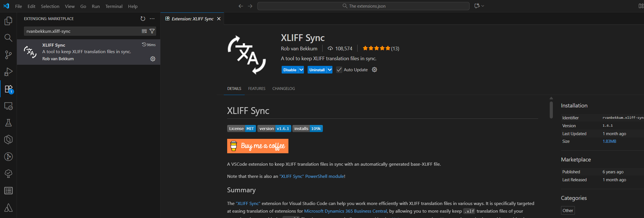
Task: Click the details page vertical scrollbar thumb
Action: [551, 110]
